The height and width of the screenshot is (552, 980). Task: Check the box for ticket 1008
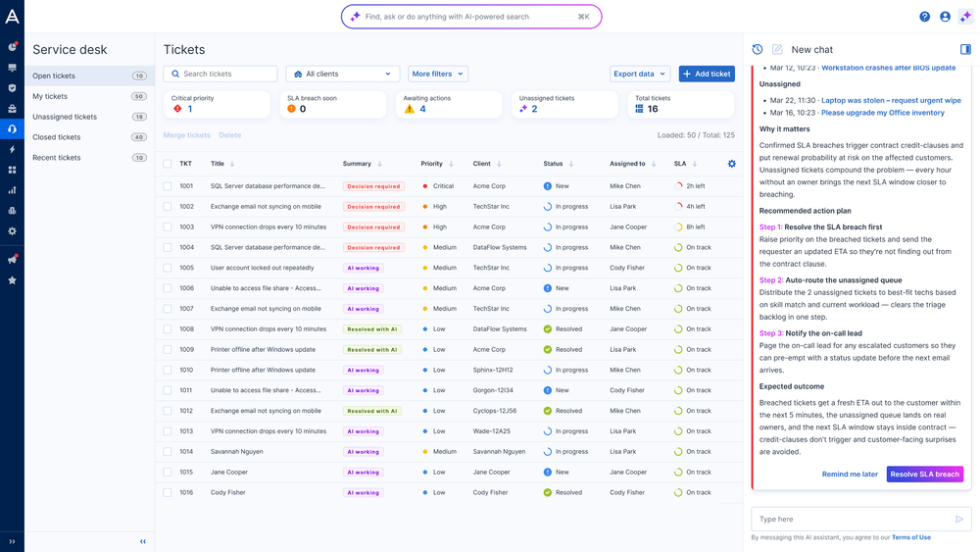(167, 328)
